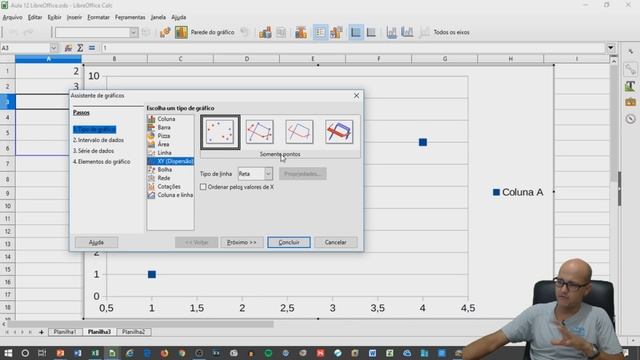Select the lines only subtype thumbnail
The image size is (640, 360).
[x=299, y=132]
